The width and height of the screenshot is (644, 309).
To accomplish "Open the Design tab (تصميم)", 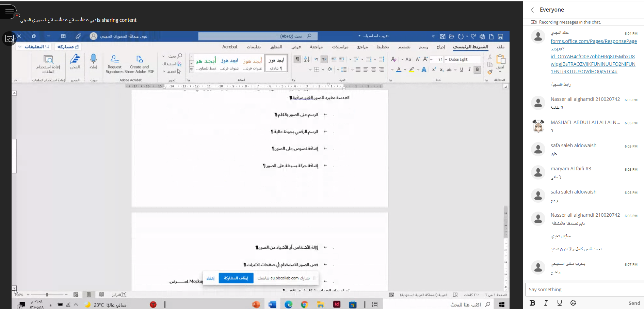I will [404, 47].
